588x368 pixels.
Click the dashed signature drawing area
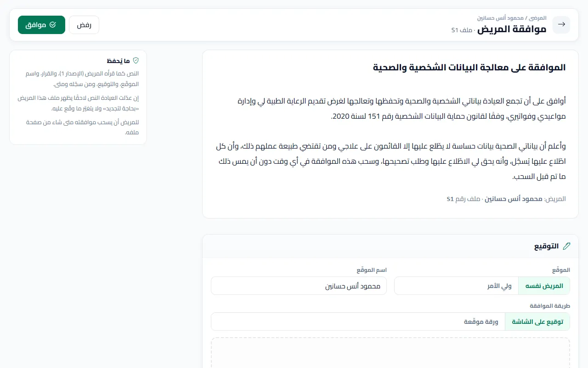390,353
